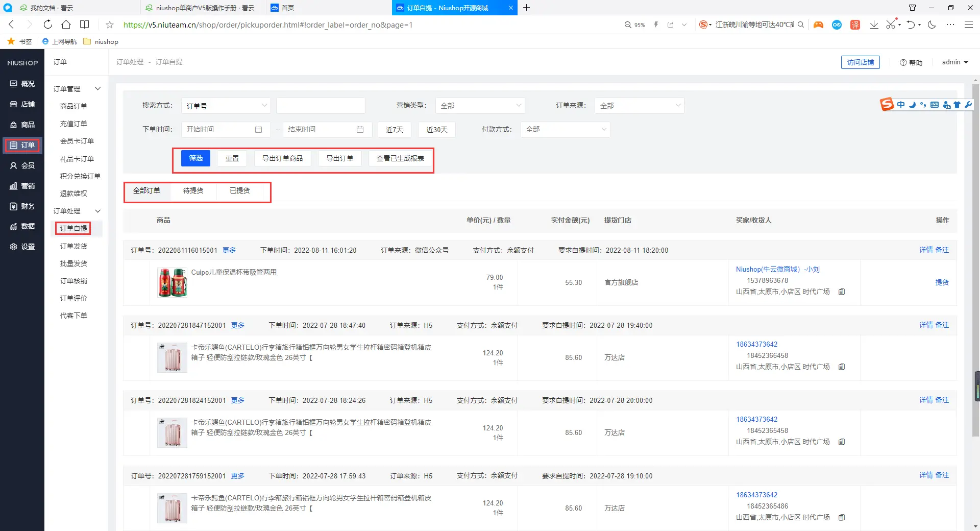The width and height of the screenshot is (980, 531).
Task: Open browser downloads icon
Action: (874, 25)
